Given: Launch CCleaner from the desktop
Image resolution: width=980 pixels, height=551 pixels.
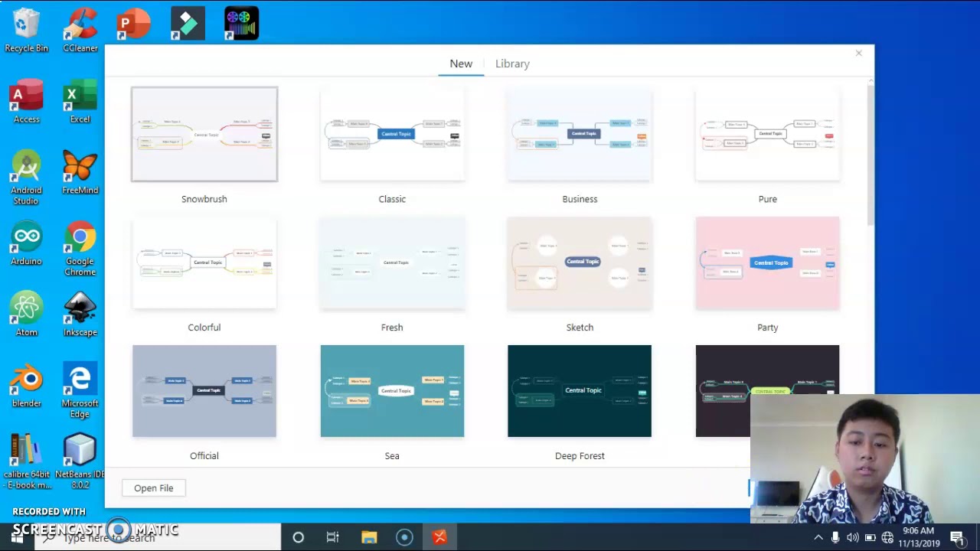Looking at the screenshot, I should point(80,31).
